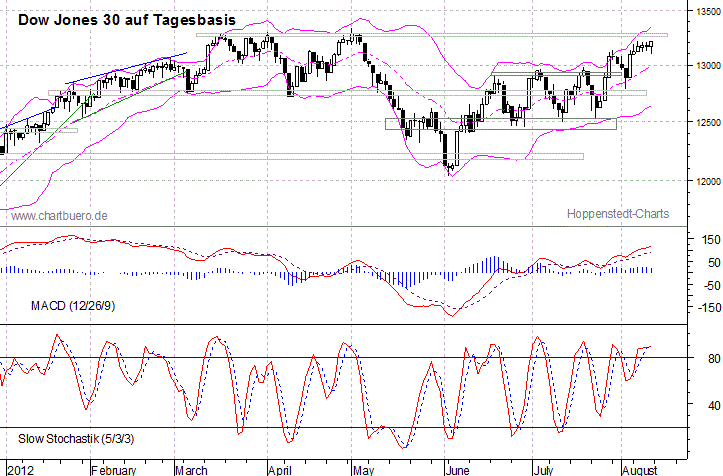This screenshot has height=476, width=723.
Task: Click the 13500 price axis label
Action: tap(709, 12)
